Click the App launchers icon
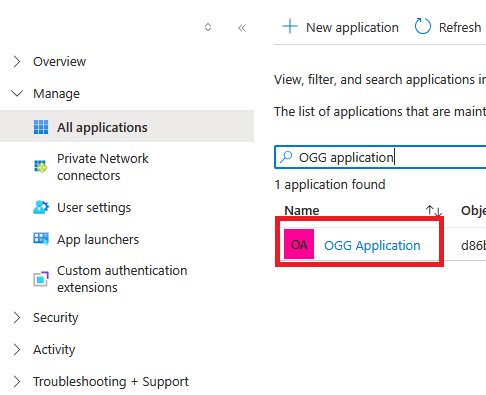Image resolution: width=486 pixels, height=395 pixels. [x=41, y=239]
